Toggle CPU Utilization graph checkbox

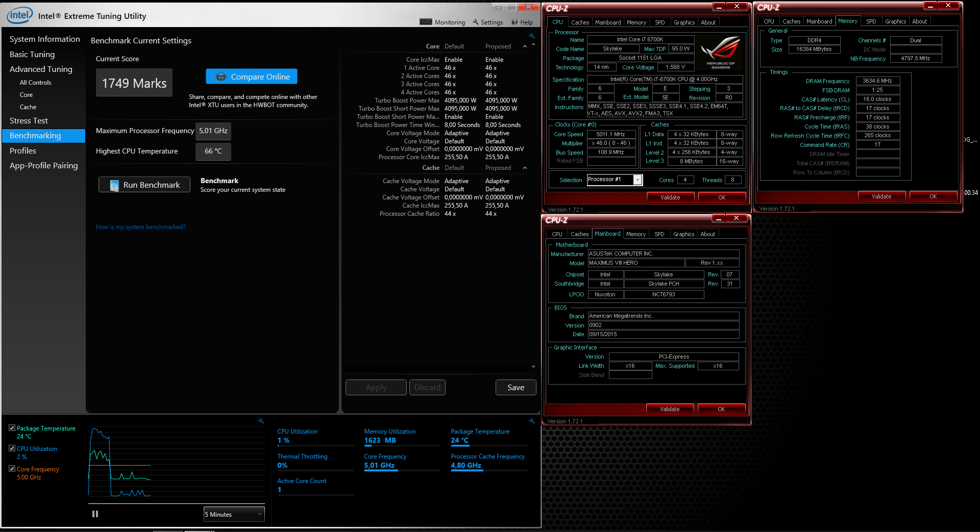[12, 448]
